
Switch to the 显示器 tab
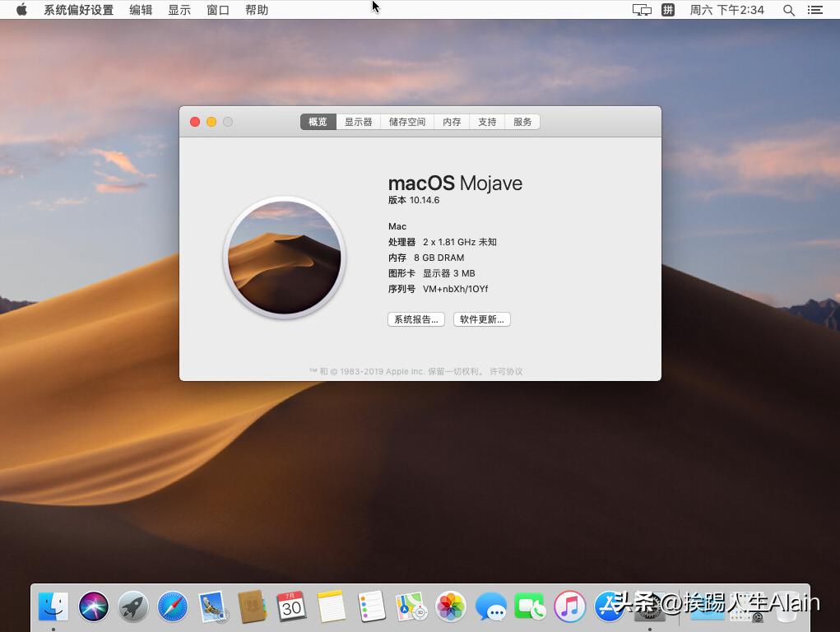pos(359,121)
